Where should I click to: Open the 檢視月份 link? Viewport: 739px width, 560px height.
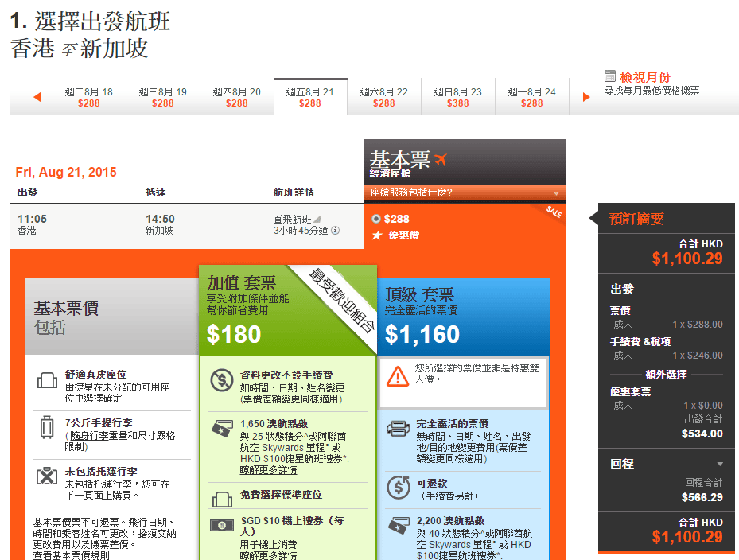tap(645, 77)
